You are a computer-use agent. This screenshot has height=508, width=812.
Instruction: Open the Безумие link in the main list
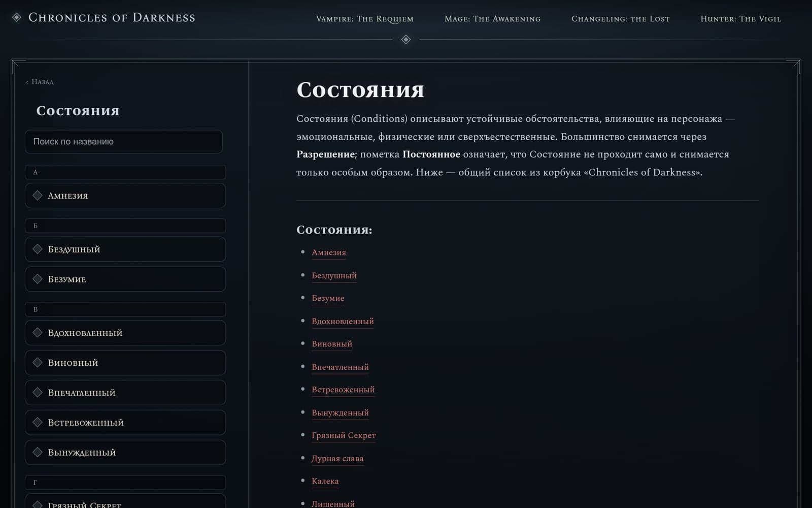[x=328, y=298]
